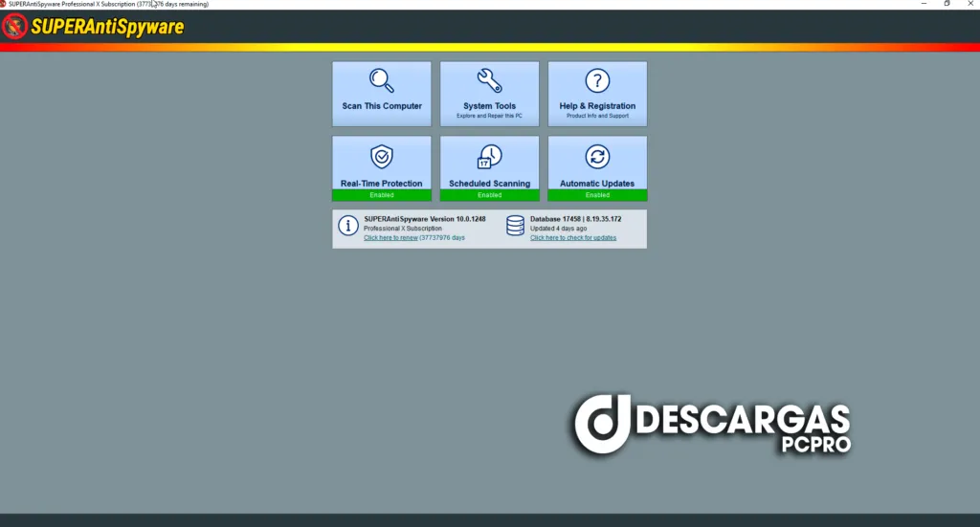The image size is (980, 527).
Task: Click the magnifying glass scan icon
Action: pos(382,80)
